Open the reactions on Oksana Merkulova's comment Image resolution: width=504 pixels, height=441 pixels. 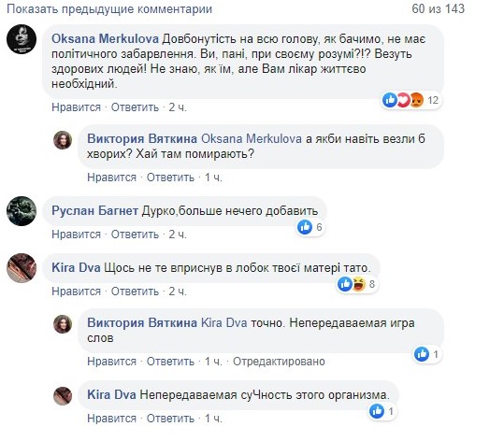(410, 100)
